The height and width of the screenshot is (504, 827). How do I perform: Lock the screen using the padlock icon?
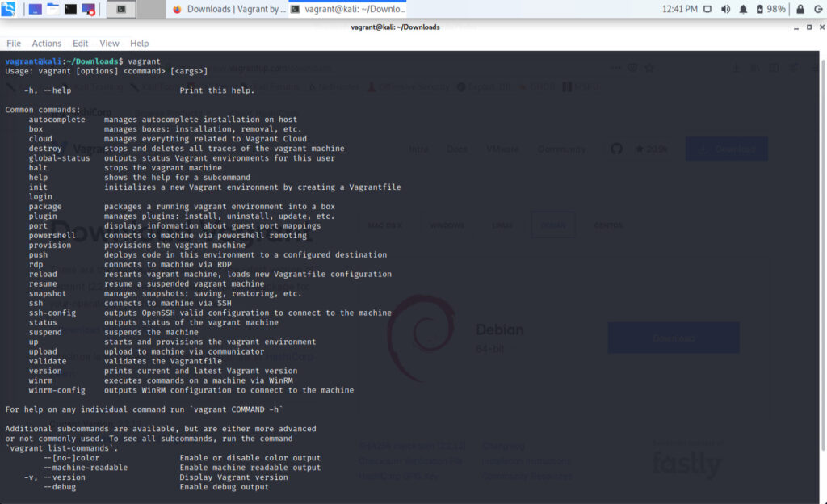[800, 9]
